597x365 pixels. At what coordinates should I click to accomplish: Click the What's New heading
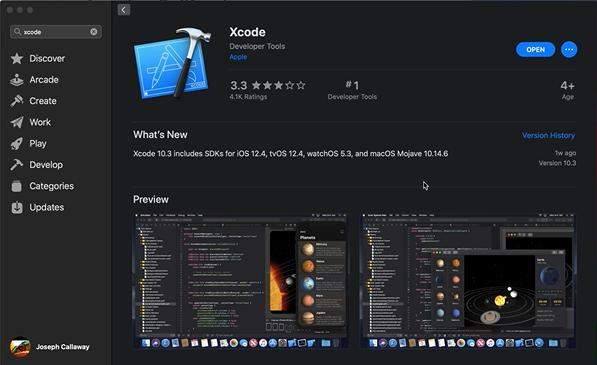[160, 135]
